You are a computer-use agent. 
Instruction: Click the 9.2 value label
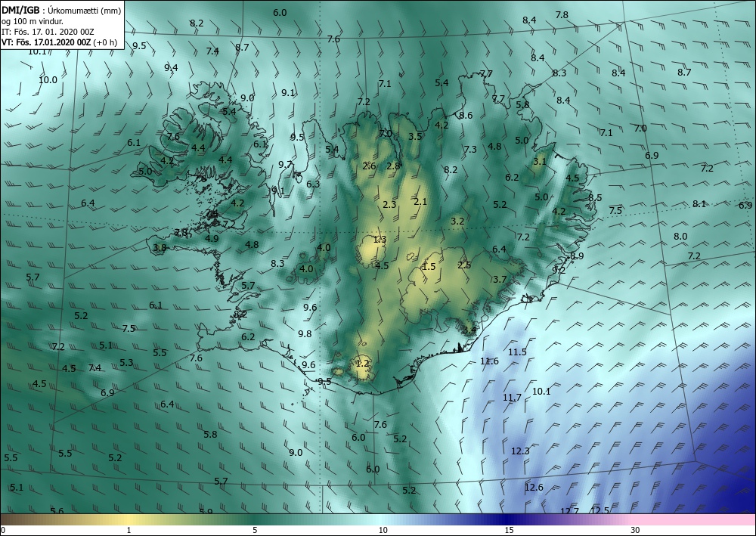pos(559,270)
